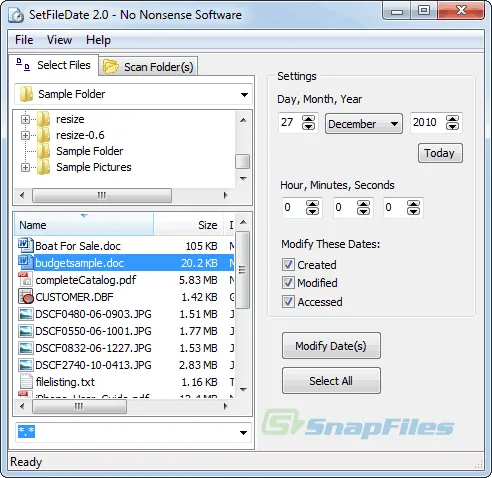492x478 pixels.
Task: Click the Select Files tab icon
Action: 23,65
